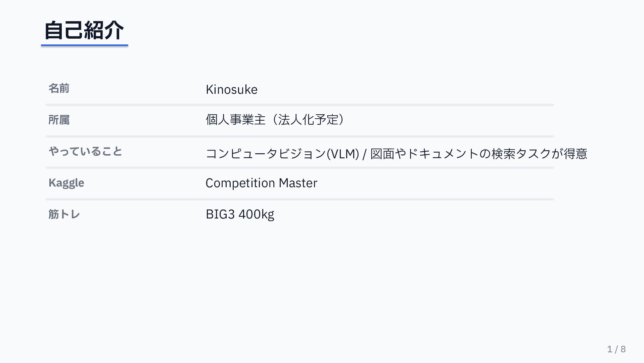This screenshot has height=363, width=644.
Task: Click the word Master
Action: [298, 183]
